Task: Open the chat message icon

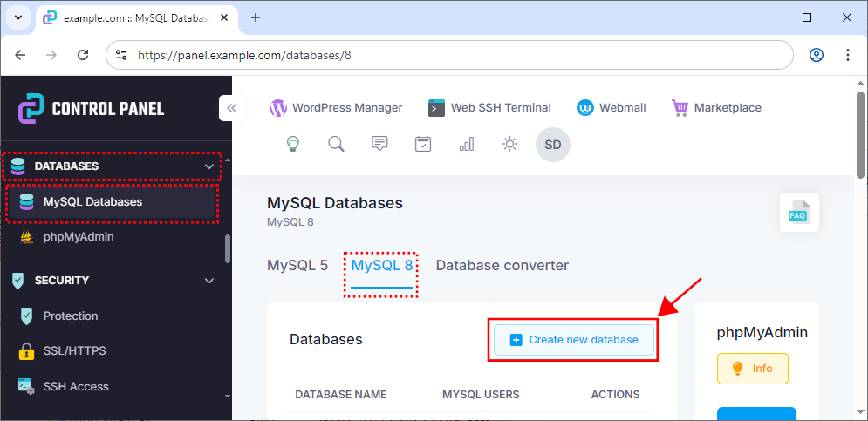Action: 379,145
